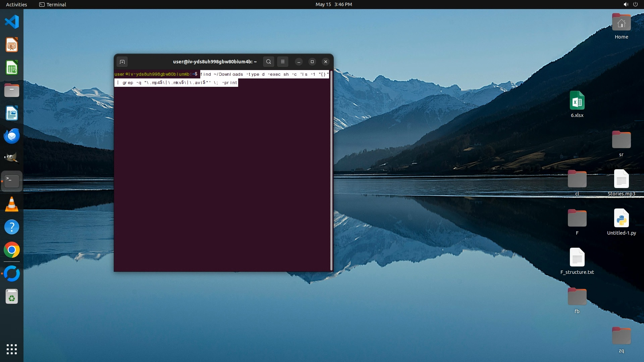Launch Thunderbird mail from dock
This screenshot has width=644, height=362.
click(12, 136)
